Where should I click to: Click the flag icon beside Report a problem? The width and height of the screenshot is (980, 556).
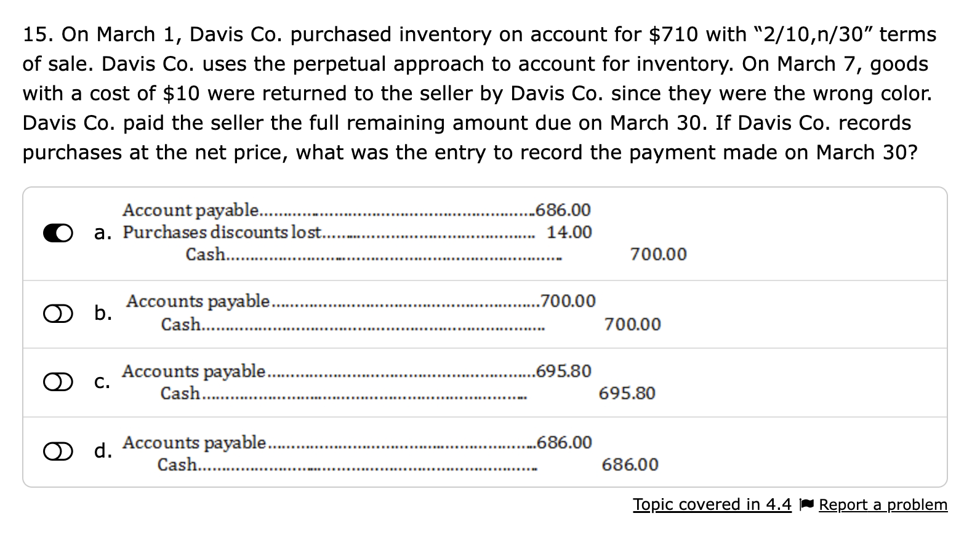(805, 504)
